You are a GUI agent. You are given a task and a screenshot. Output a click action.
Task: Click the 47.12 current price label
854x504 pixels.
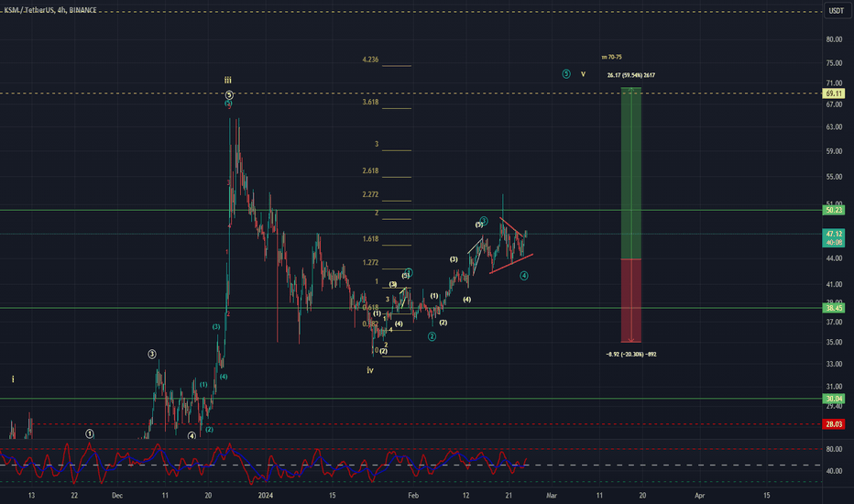point(833,234)
